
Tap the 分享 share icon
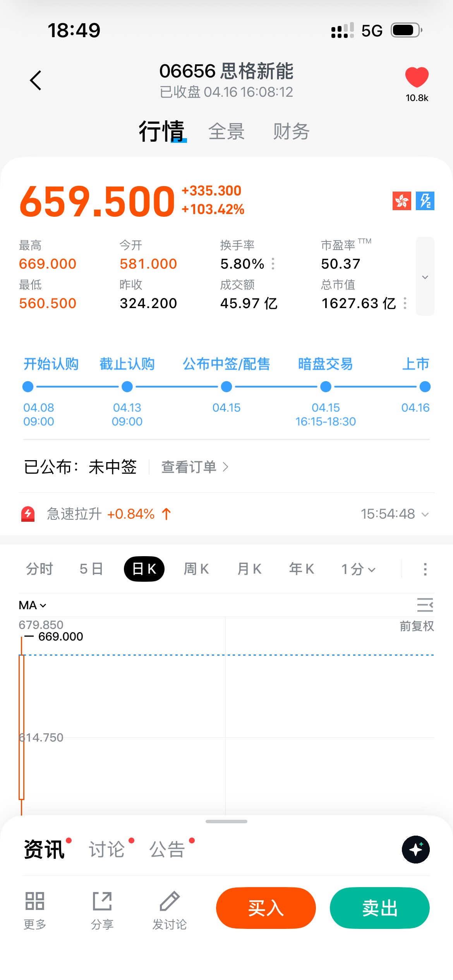coord(102,901)
